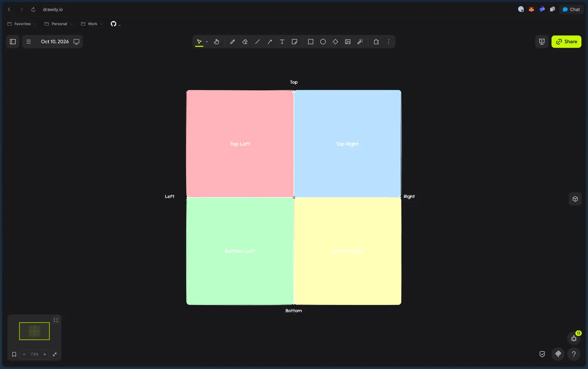This screenshot has width=588, height=369.
Task: Select the rectangle shape tool
Action: coord(310,42)
